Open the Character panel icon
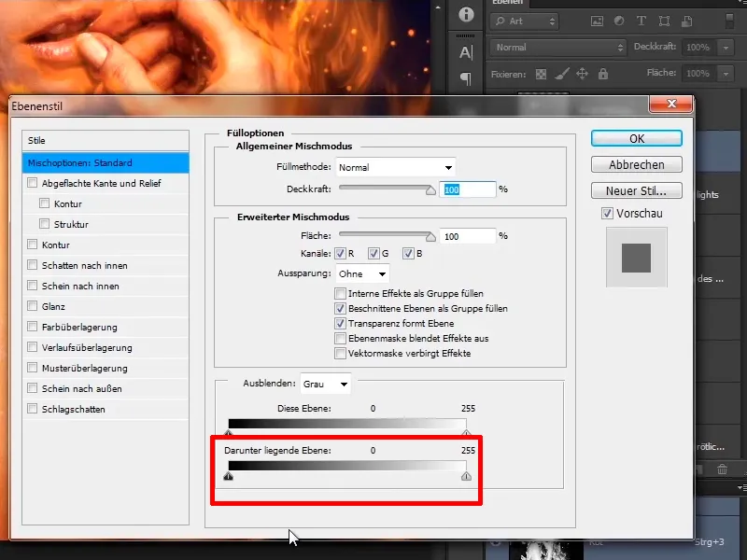Screen dimensions: 747x560 click(466, 52)
